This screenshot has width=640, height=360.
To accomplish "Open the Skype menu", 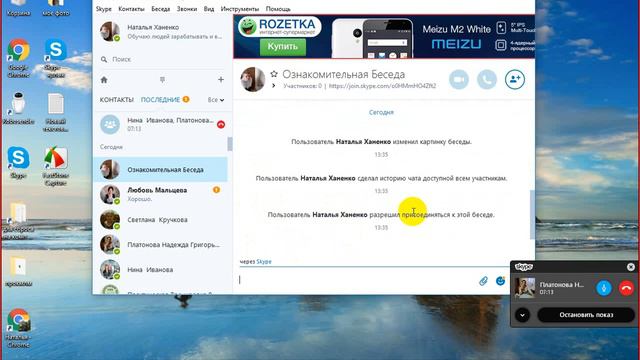I will click(104, 9).
